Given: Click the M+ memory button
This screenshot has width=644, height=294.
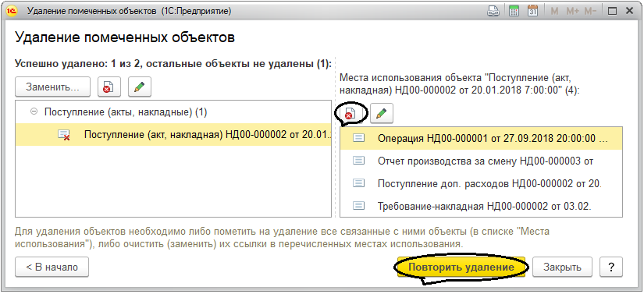Looking at the screenshot, I should point(572,12).
